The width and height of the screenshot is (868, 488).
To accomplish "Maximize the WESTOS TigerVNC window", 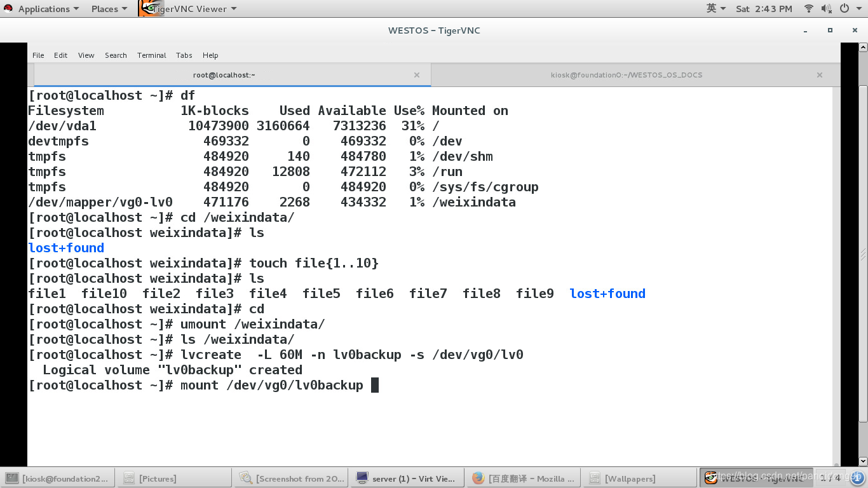I will (x=830, y=30).
